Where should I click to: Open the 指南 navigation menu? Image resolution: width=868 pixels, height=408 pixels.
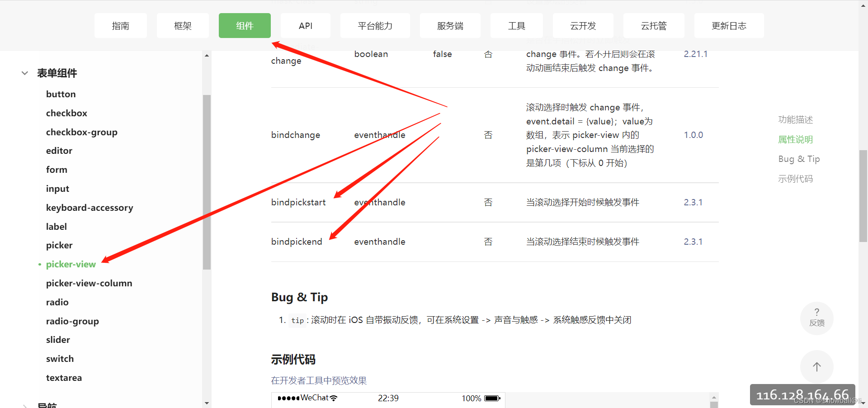point(120,25)
